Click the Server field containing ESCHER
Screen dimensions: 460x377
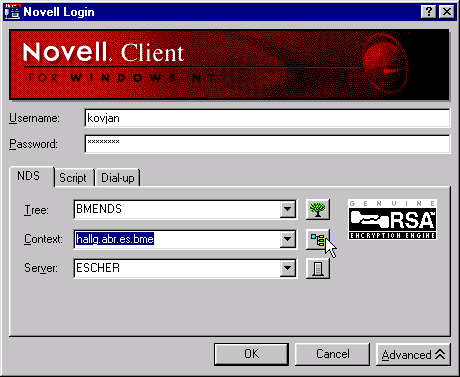[x=177, y=268]
